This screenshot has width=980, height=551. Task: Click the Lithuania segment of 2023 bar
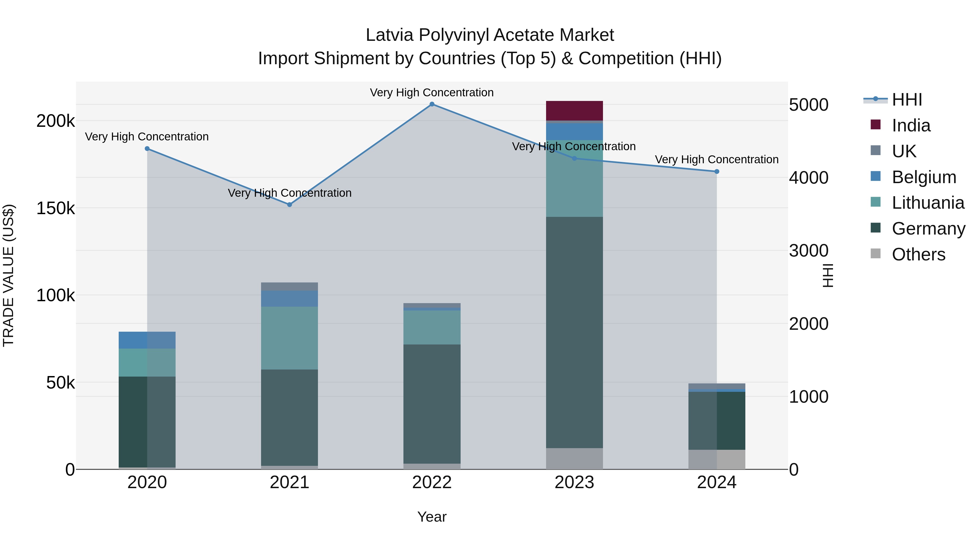click(574, 179)
